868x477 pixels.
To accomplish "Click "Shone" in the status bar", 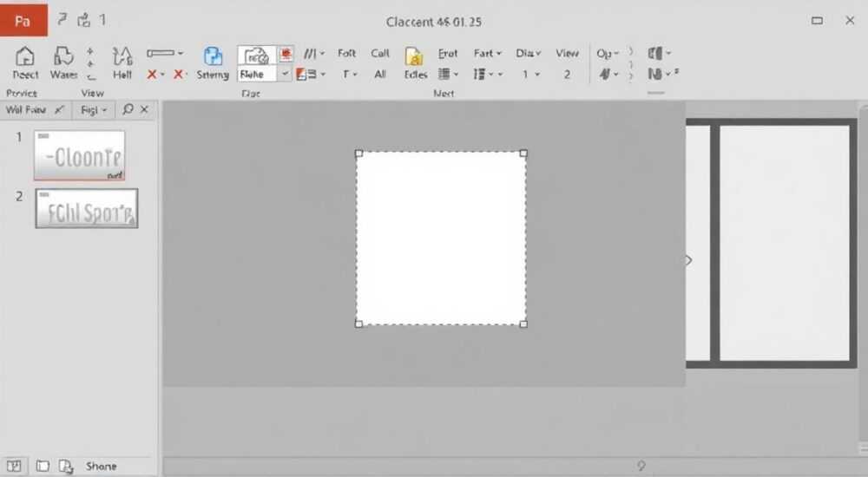I will click(x=102, y=467).
